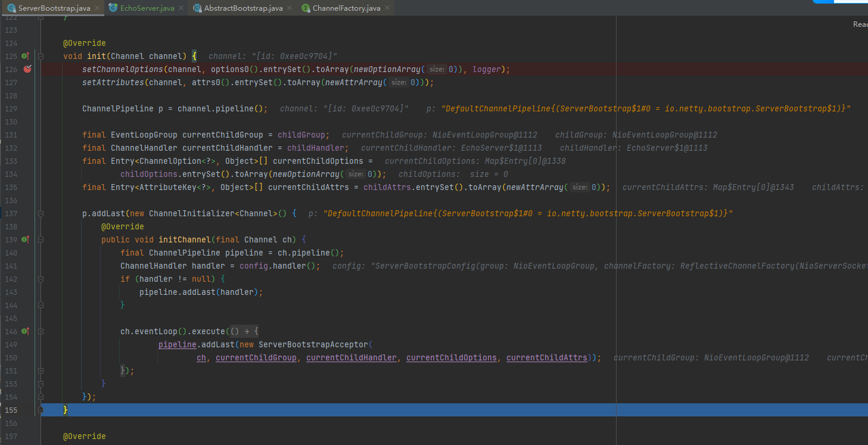This screenshot has height=445, width=868.
Task: Collapse the ChannelInitializer fold on line 137
Action: (x=41, y=213)
